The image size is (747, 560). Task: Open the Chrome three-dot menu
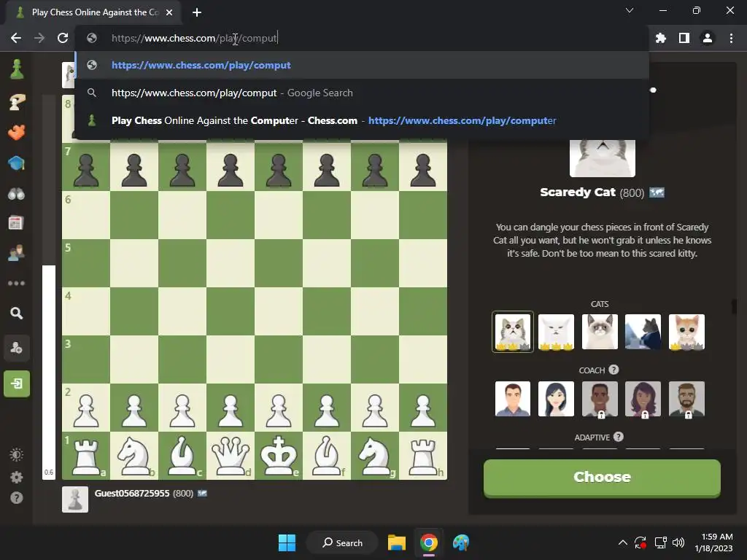[x=731, y=38]
